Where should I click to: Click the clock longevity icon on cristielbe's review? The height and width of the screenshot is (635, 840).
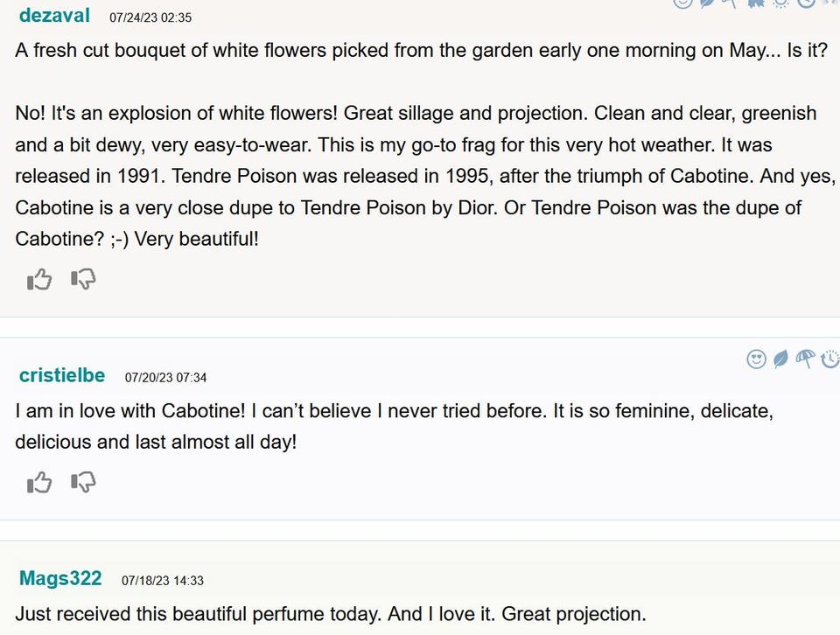point(830,359)
